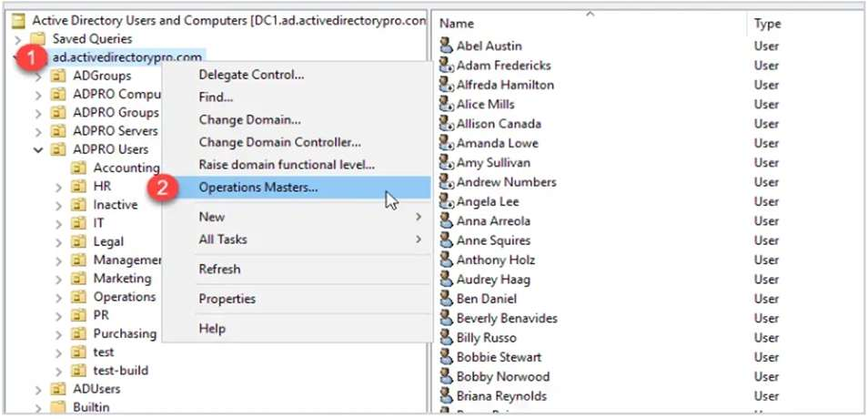Select the IT organizational unit
868x419 pixels.
(x=98, y=223)
